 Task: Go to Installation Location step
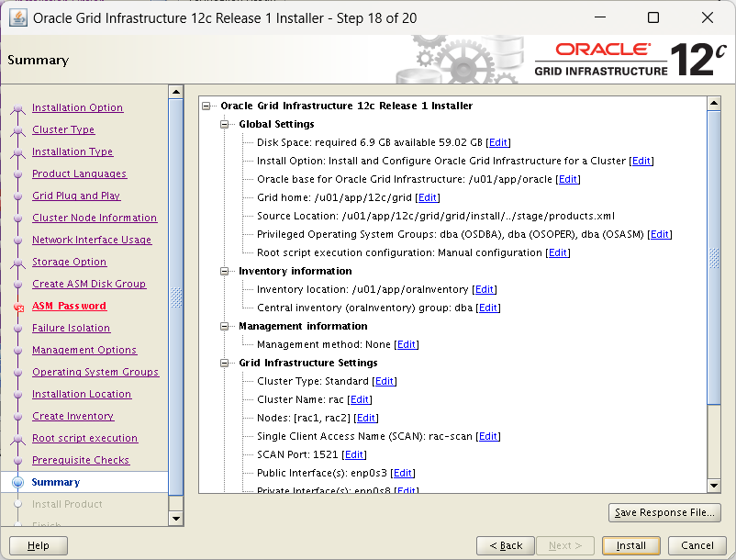[x=82, y=395]
